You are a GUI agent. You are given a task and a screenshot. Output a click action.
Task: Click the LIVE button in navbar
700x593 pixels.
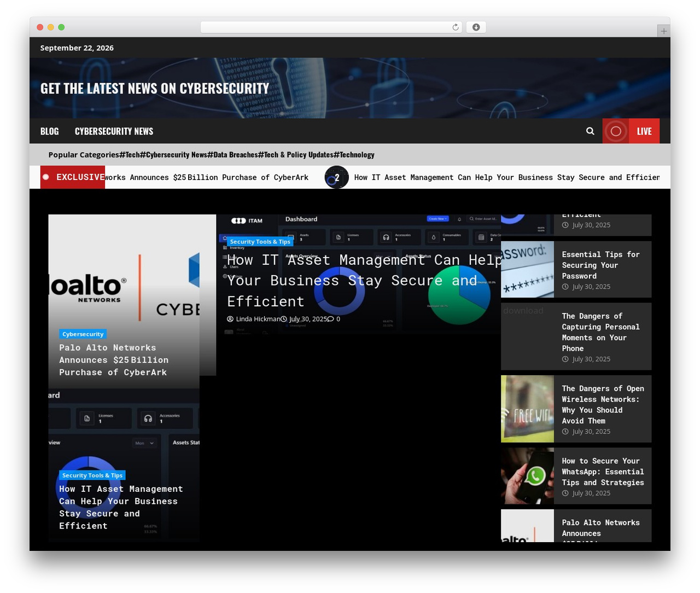coord(644,131)
